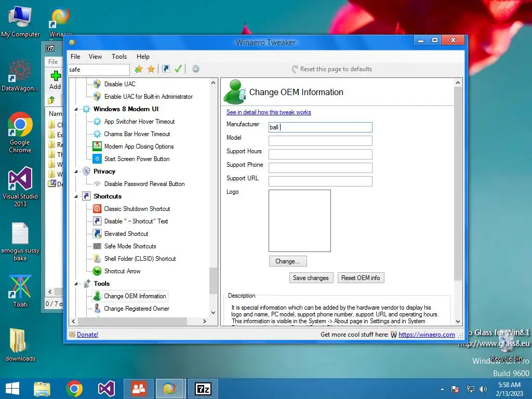
Task: Click the Support URL text field
Action: pos(320,181)
